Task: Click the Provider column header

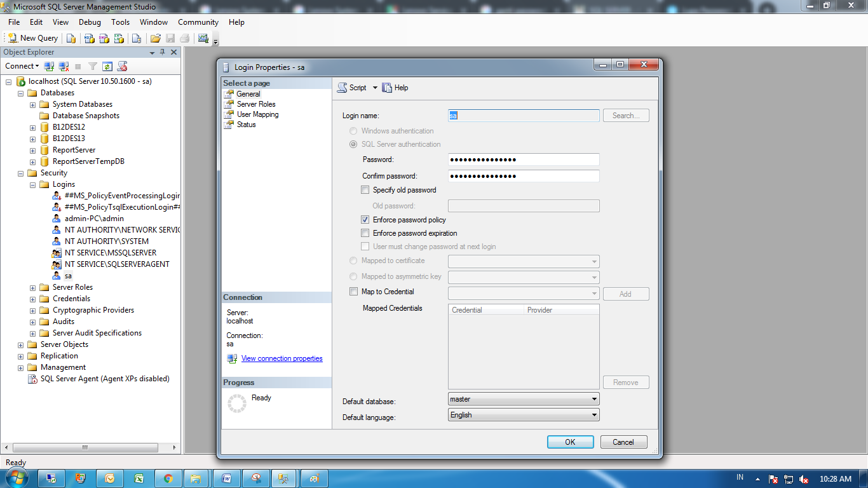Action: pyautogui.click(x=562, y=310)
